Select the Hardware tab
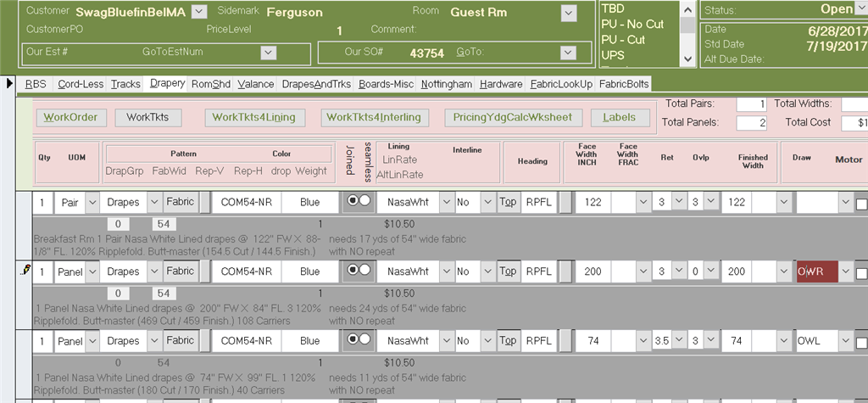 pos(501,84)
